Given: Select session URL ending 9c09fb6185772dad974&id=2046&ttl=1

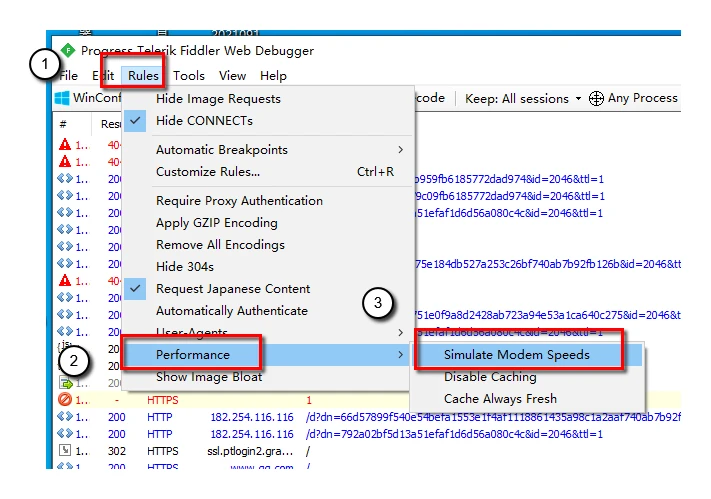Looking at the screenshot, I should pyautogui.click(x=509, y=196).
